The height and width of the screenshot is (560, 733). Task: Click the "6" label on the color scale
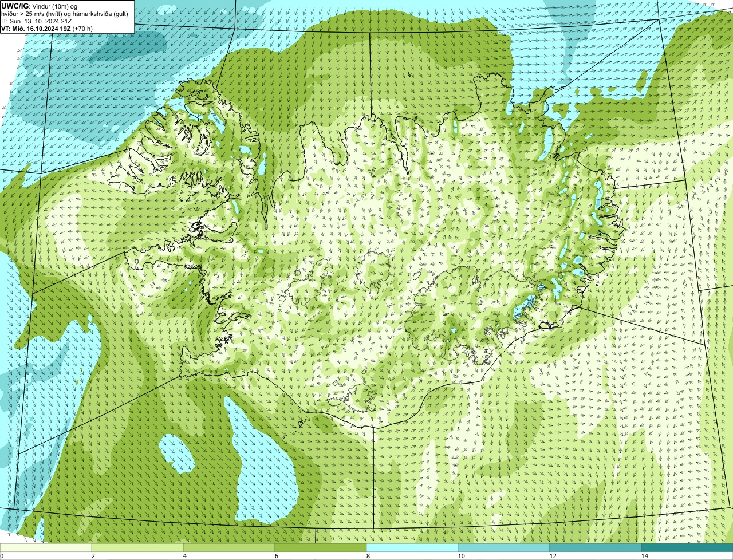pos(276,556)
